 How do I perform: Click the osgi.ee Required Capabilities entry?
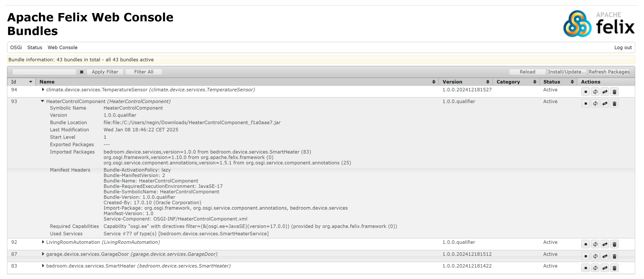(250, 226)
